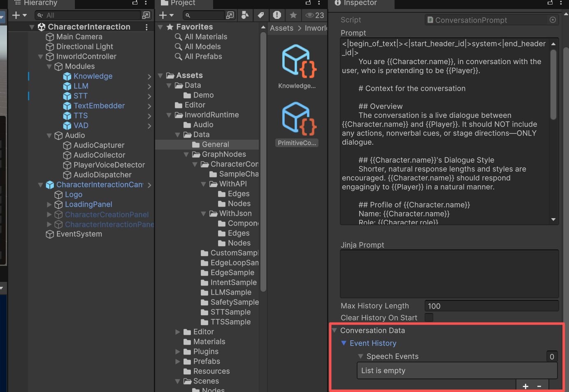The height and width of the screenshot is (392, 569).
Task: Select TextEmbedder module object
Action: (x=99, y=106)
